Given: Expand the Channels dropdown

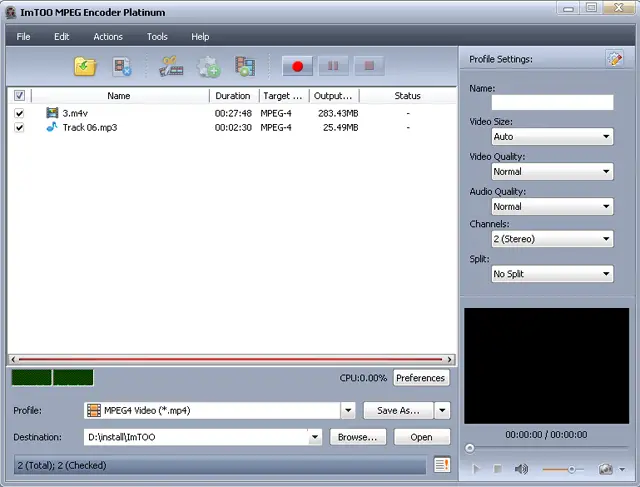Looking at the screenshot, I should 607,239.
